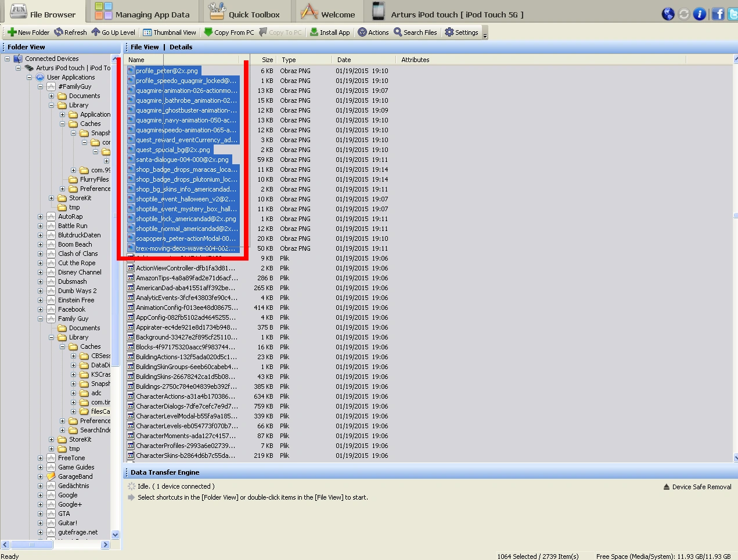Select file quest_special_bg@2x.png

[x=173, y=150]
